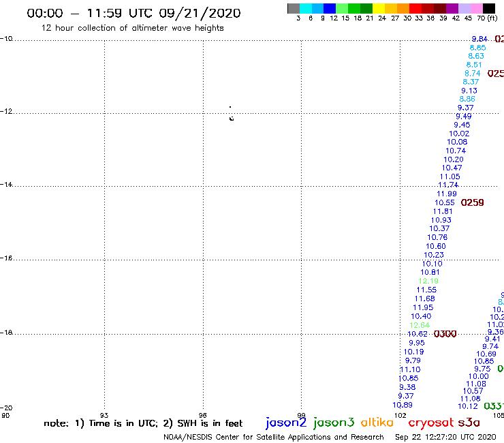
Task: Click the 10.55 wave height value
Action: [445, 202]
